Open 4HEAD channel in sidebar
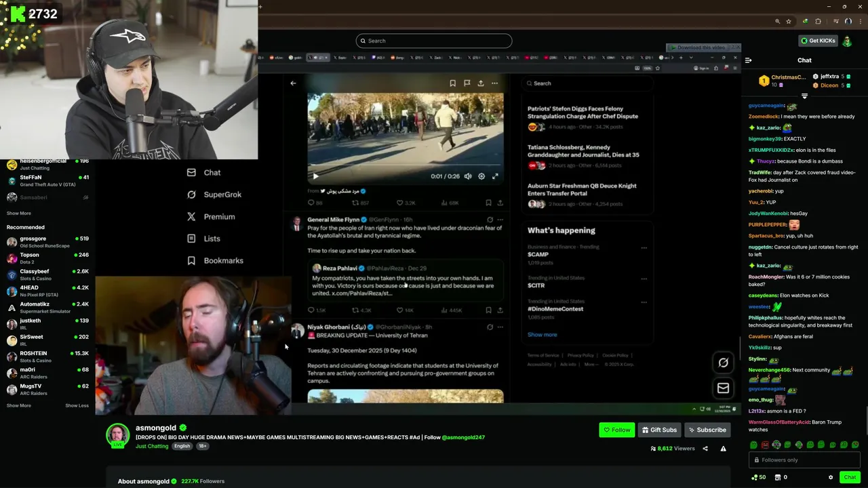The image size is (868, 488). click(x=47, y=291)
